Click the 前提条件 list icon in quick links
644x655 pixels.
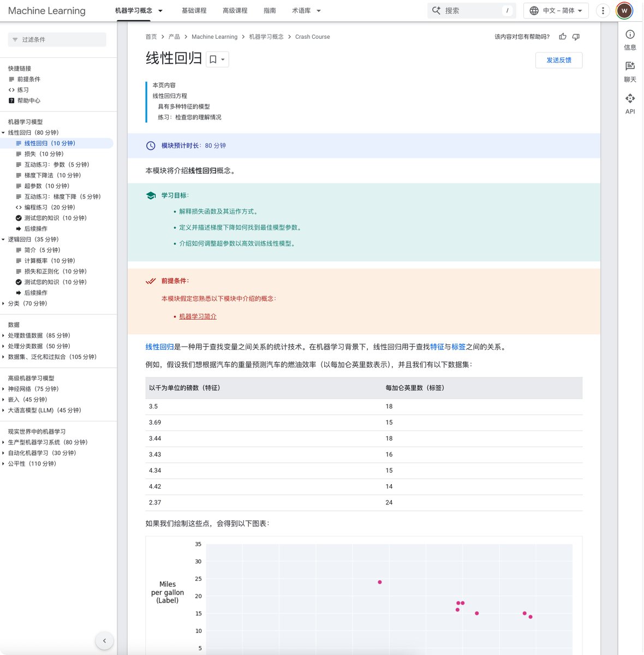pyautogui.click(x=11, y=79)
